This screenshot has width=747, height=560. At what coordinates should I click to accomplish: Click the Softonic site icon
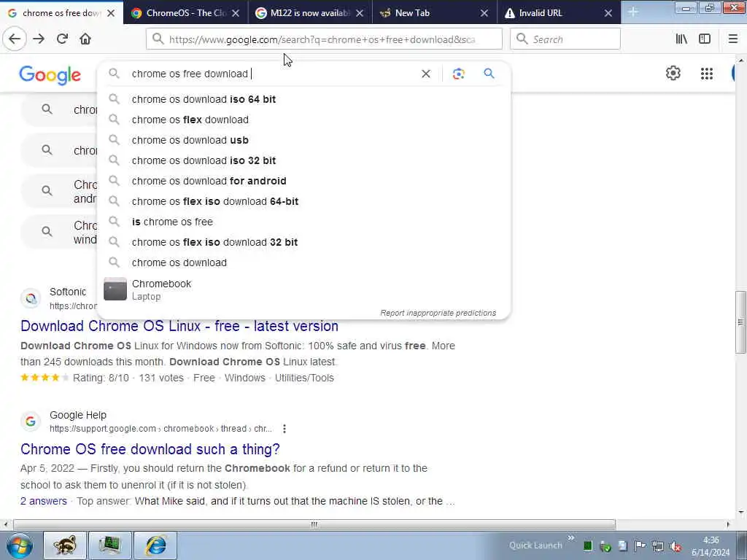coord(31,298)
